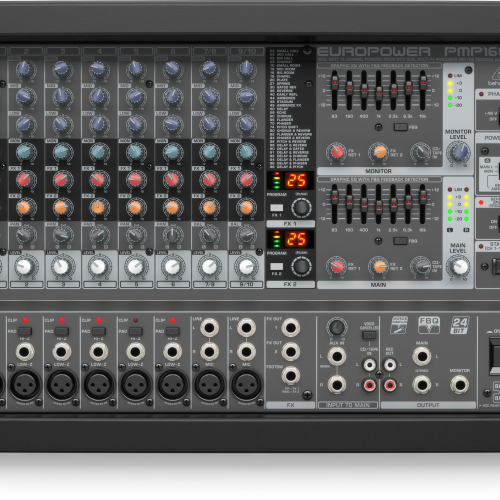The image size is (500, 500).
Task: Click the FX OUT 1 jack
Action: [x=291, y=328]
